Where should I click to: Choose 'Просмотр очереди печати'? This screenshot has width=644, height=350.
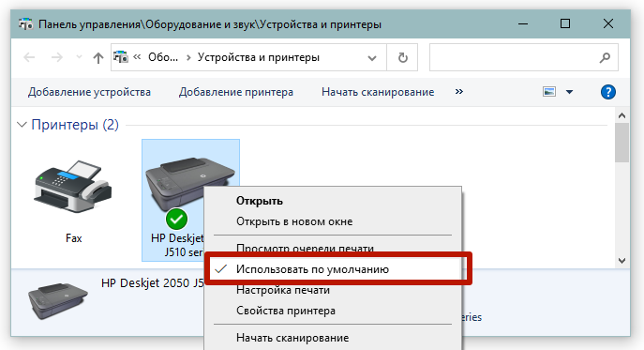305,248
